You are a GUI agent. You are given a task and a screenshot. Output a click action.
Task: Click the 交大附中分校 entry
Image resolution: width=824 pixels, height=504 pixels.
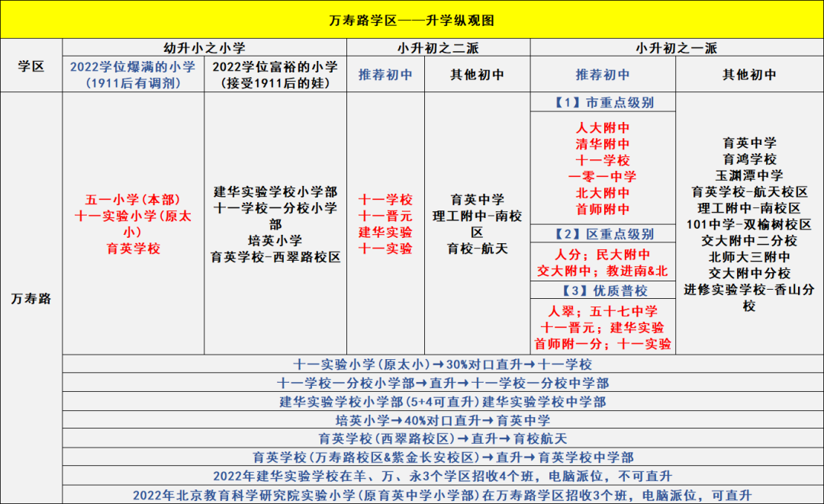coord(749,273)
